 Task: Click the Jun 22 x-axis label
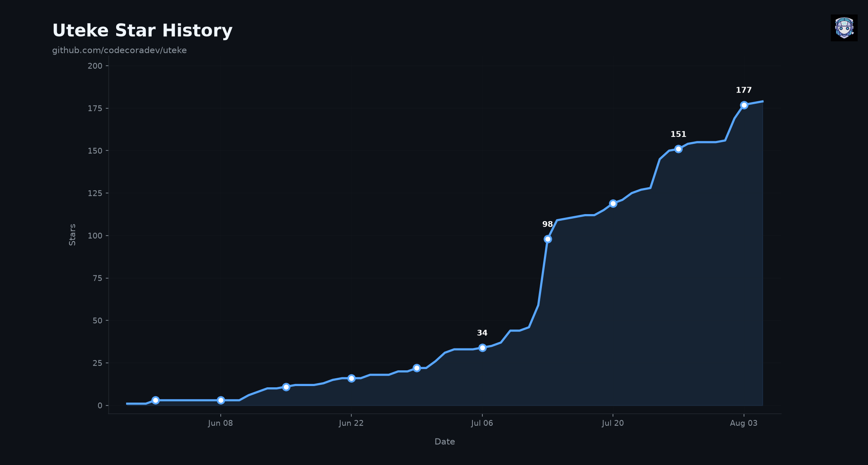(351, 423)
